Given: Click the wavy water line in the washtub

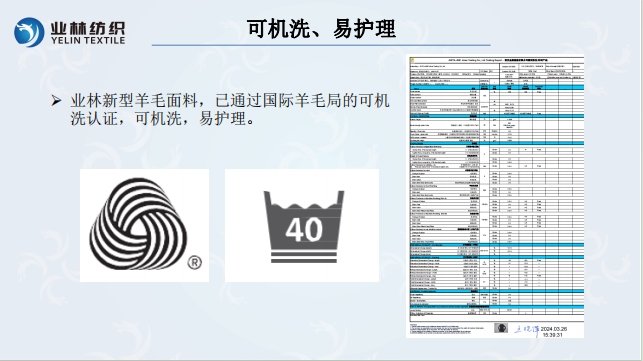Looking at the screenshot, I should (x=303, y=205).
